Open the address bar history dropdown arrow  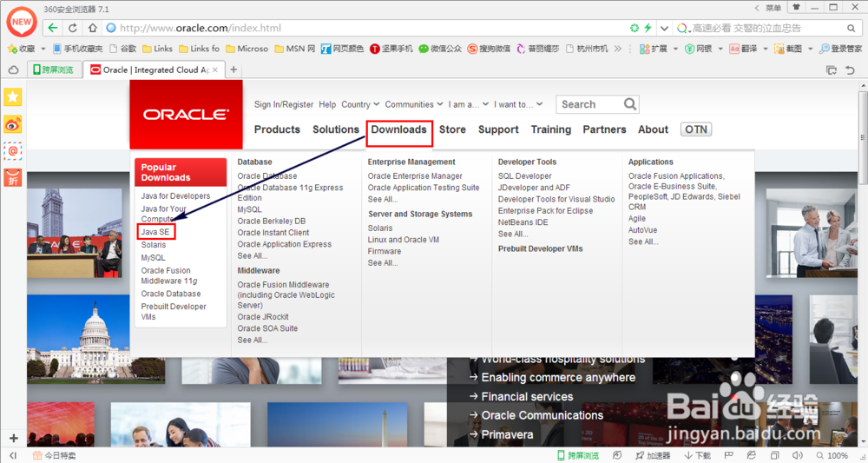(664, 29)
